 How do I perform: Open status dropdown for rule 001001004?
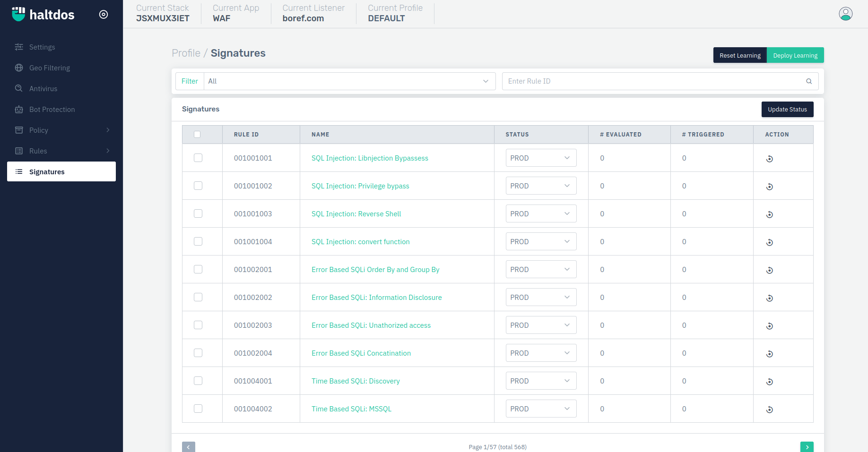540,242
